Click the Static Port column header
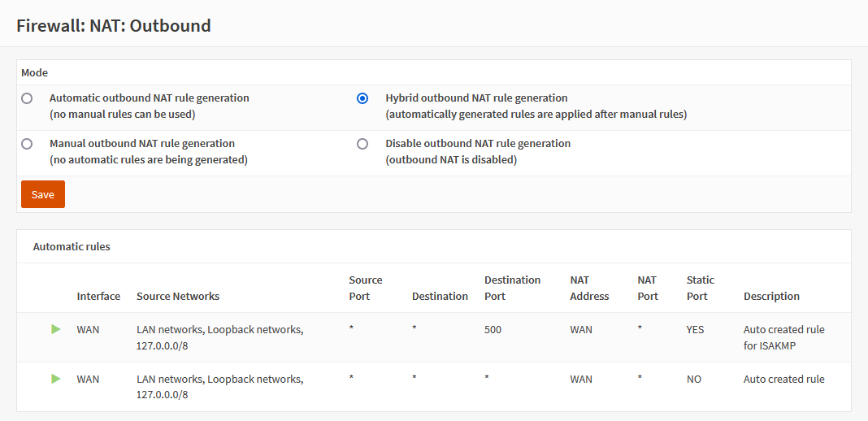 700,288
